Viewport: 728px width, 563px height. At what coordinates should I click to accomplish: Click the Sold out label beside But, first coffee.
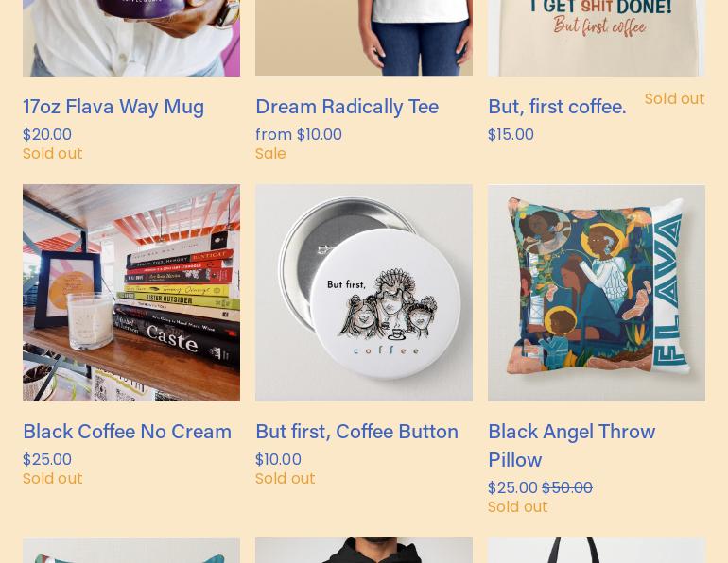675,99
